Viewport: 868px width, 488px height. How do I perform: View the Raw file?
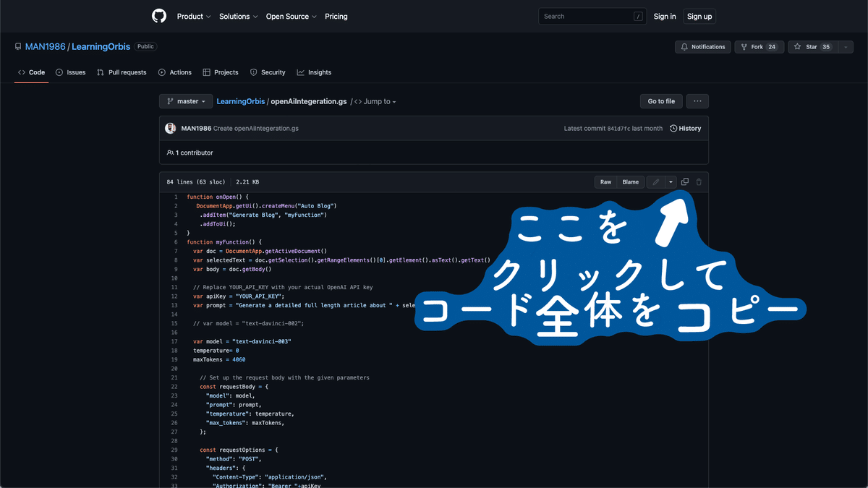[605, 182]
